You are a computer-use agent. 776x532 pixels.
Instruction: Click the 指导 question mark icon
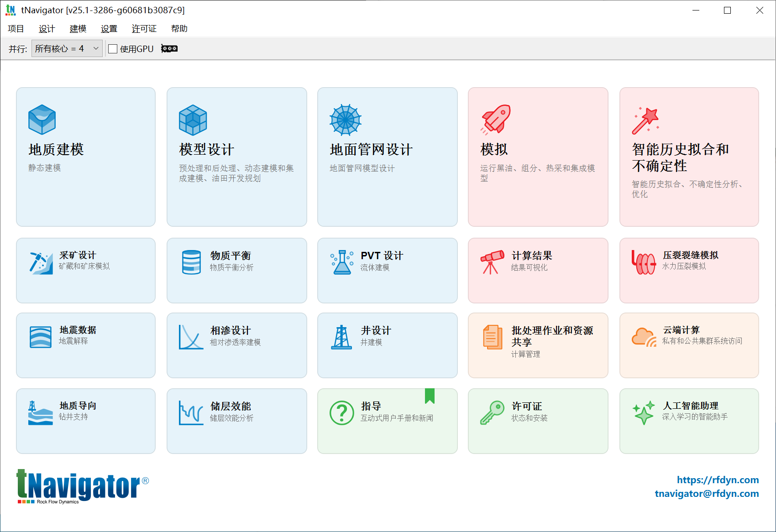coord(342,412)
